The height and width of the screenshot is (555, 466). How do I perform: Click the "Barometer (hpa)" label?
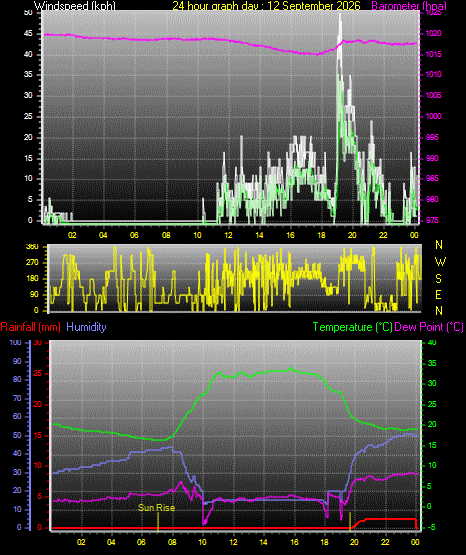(x=409, y=6)
